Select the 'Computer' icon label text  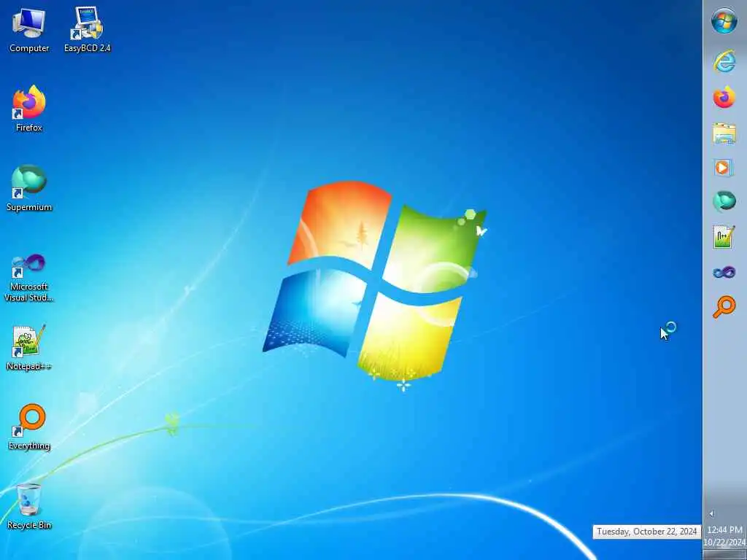coord(29,48)
